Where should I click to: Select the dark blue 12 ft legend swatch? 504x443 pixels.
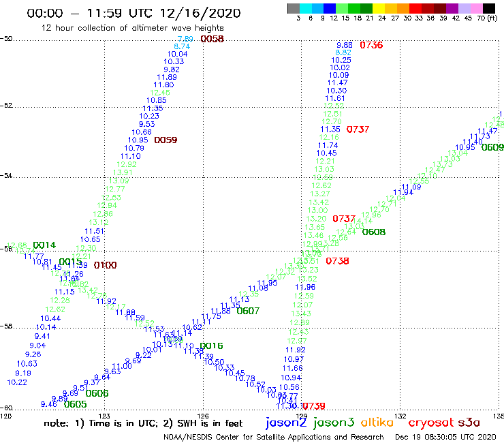tap(330, 8)
